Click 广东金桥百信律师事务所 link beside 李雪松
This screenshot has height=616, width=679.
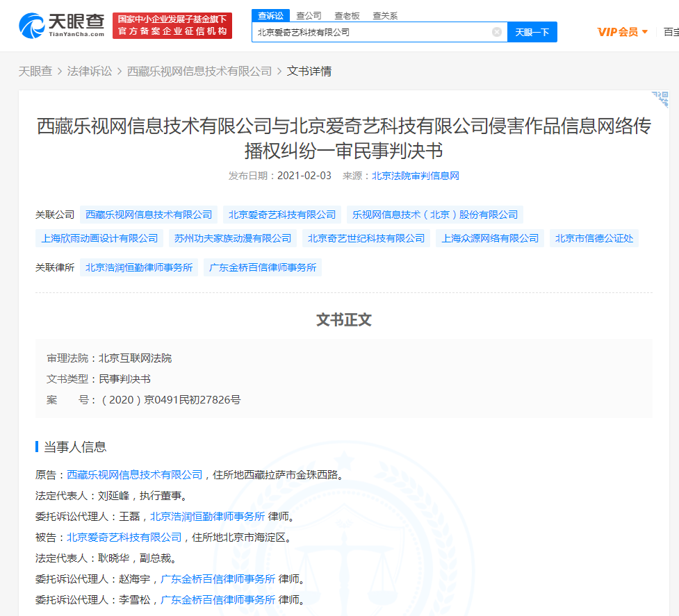[x=218, y=599]
